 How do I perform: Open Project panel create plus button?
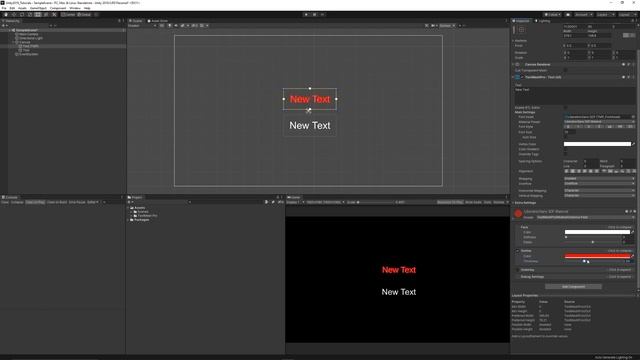coord(129,202)
